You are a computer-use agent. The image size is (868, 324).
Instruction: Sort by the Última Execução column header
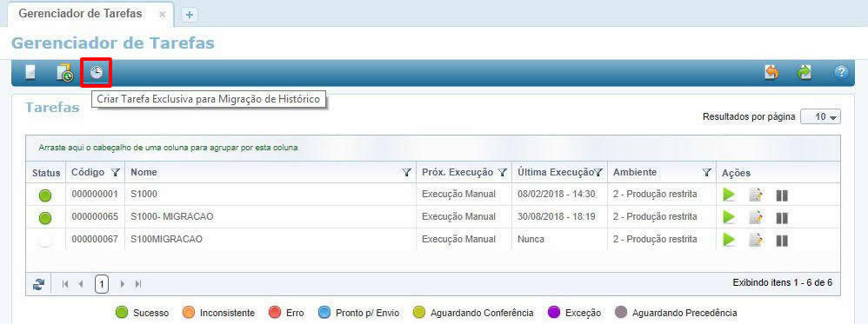pos(555,173)
